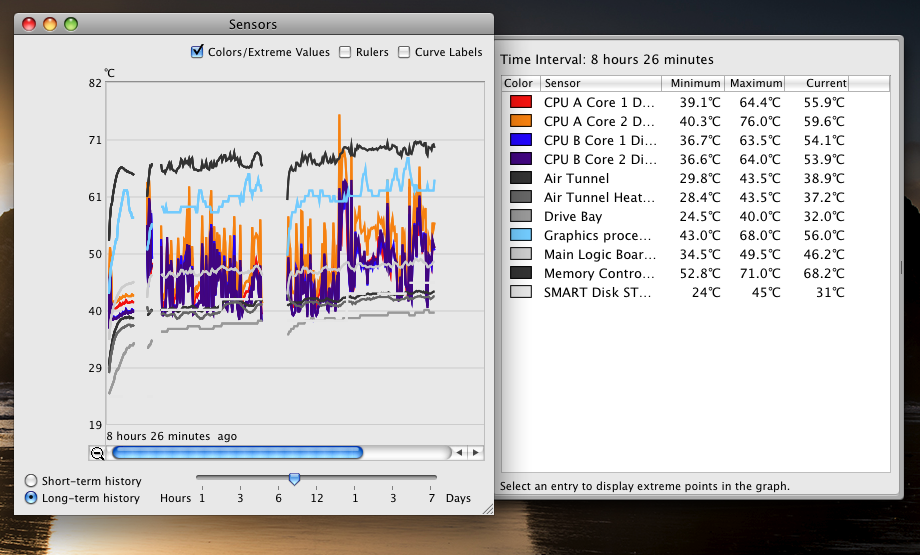Click the blue horizontal scrollbar thumb under graph

click(237, 452)
